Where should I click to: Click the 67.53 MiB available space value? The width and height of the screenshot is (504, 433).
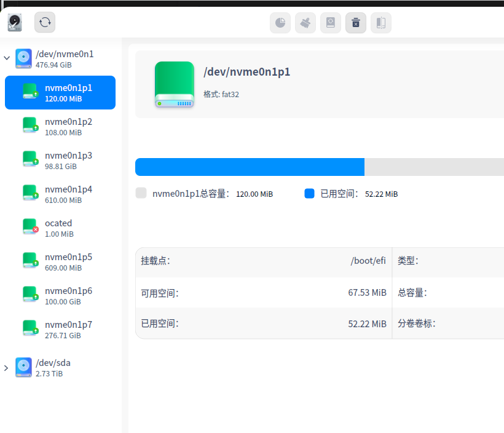(367, 292)
